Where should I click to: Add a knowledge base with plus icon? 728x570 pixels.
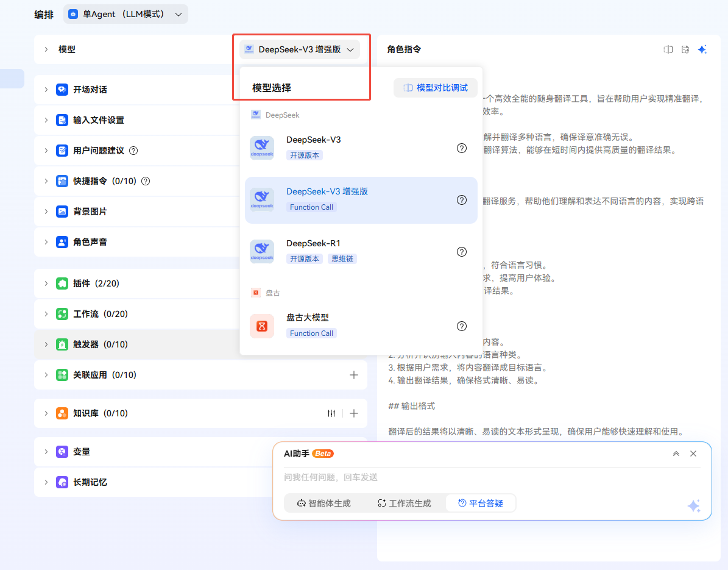354,413
